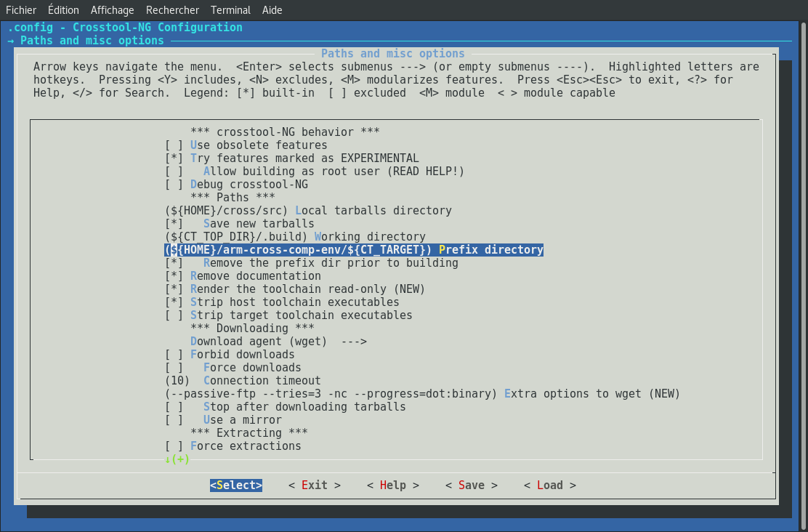808x532 pixels.
Task: Click the crosstool-NG behavior section header
Action: 285,132
